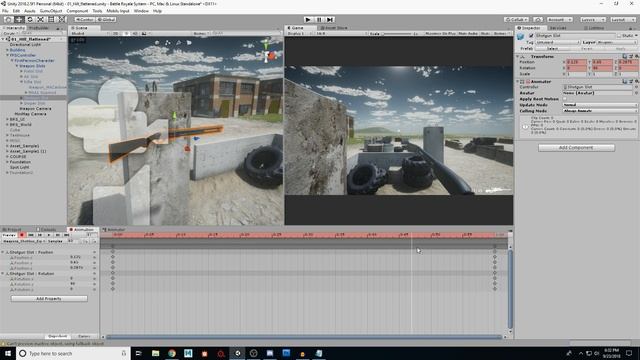Viewport: 640px width, 360px height.
Task: Click the Add Component button
Action: (576, 147)
